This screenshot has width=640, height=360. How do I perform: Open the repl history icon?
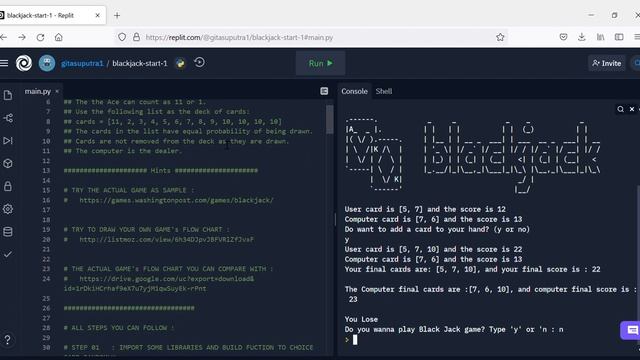199,62
